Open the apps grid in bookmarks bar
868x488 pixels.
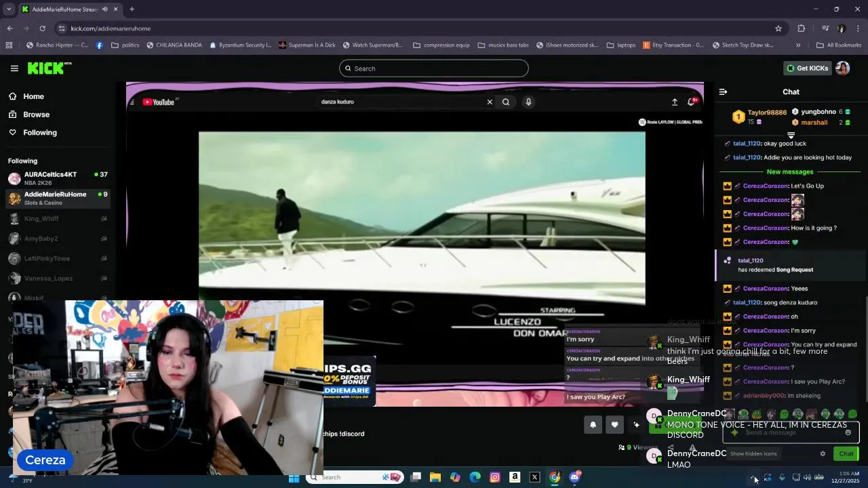tap(9, 45)
